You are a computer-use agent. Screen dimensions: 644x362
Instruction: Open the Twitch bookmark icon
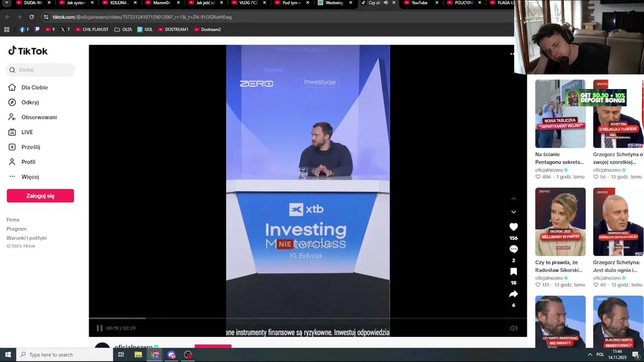click(37, 30)
